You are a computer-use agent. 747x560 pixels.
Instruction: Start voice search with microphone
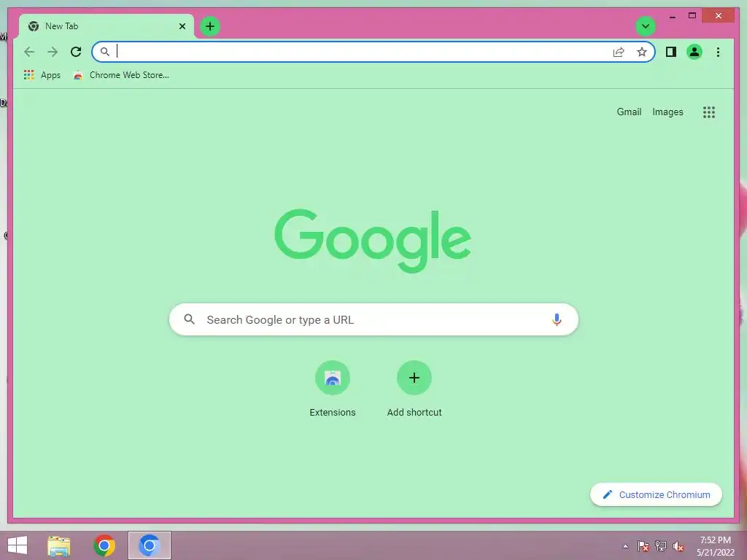[557, 319]
